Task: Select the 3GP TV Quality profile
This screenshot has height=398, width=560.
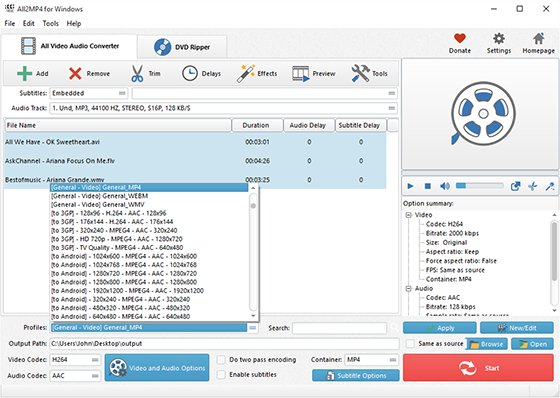Action: point(149,248)
